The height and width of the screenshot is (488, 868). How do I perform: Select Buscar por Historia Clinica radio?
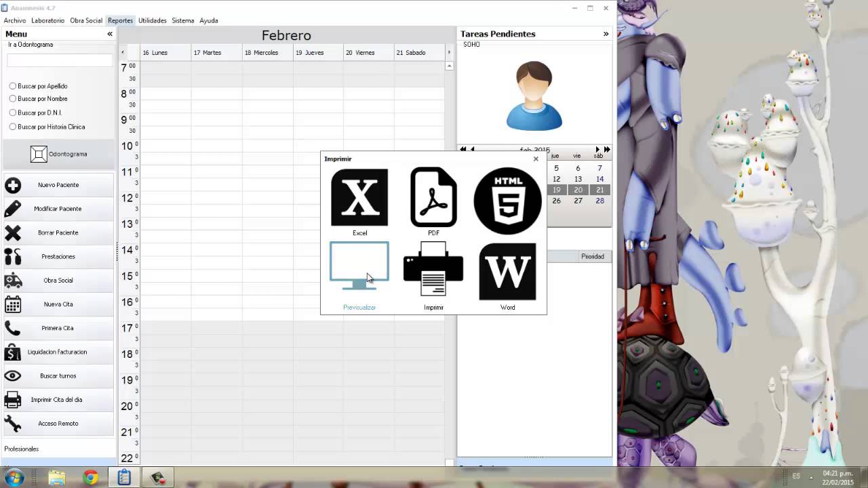click(x=13, y=127)
